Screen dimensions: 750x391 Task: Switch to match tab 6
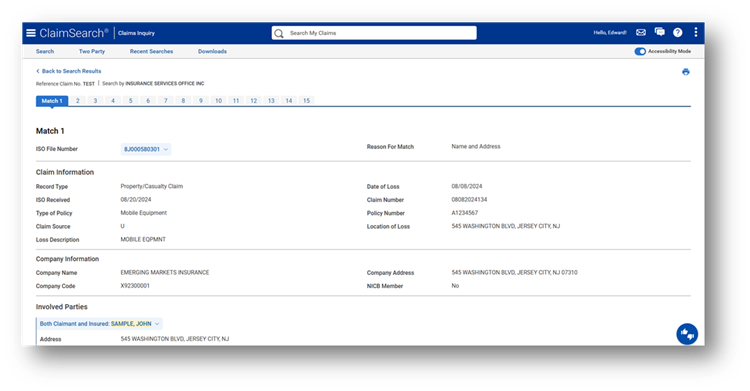[x=148, y=101]
